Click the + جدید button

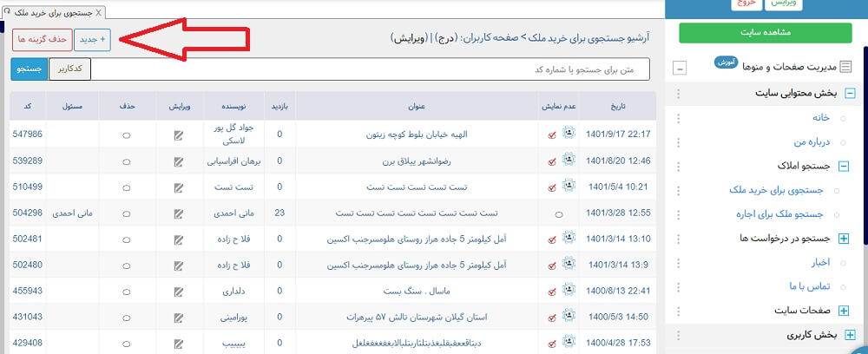pos(93,40)
